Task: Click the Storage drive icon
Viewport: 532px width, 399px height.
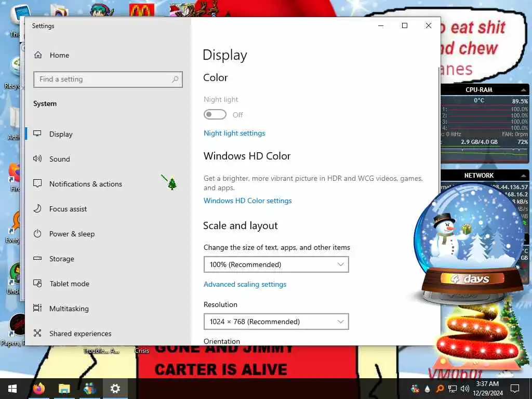Action: (x=37, y=259)
